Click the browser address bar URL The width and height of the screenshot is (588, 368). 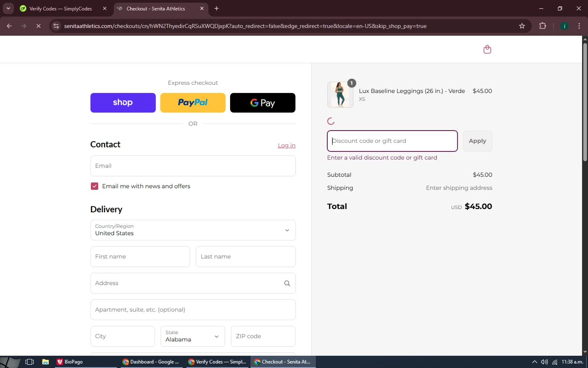[x=245, y=26]
